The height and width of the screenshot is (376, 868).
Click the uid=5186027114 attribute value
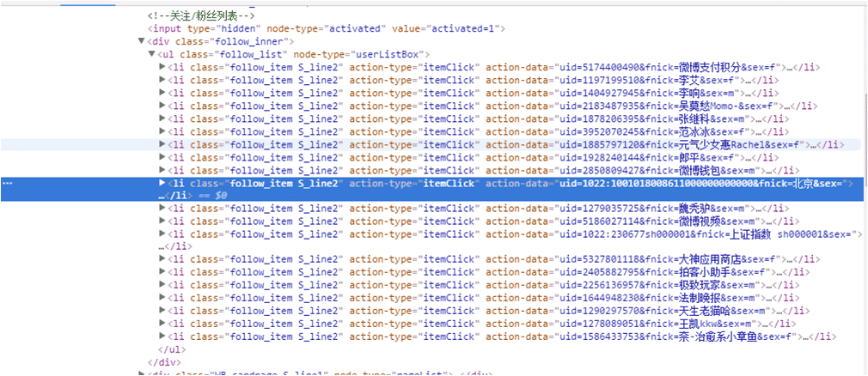[x=658, y=221]
